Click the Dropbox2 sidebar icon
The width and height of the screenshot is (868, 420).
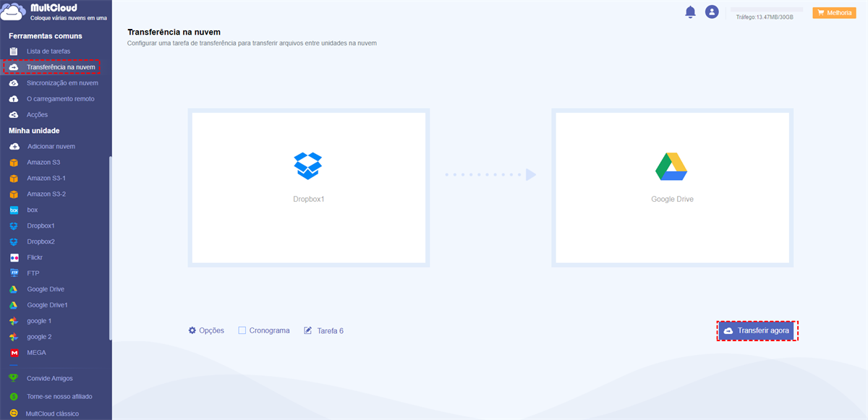coord(14,242)
